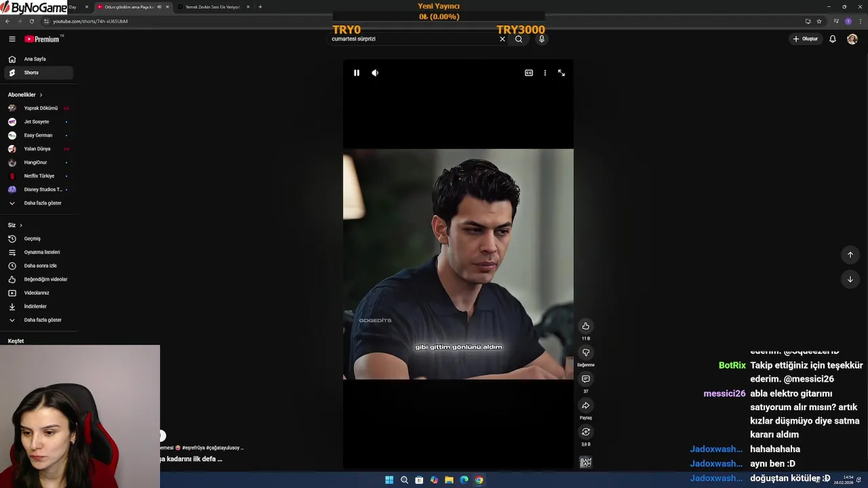
Task: Go to the next Short
Action: click(850, 279)
